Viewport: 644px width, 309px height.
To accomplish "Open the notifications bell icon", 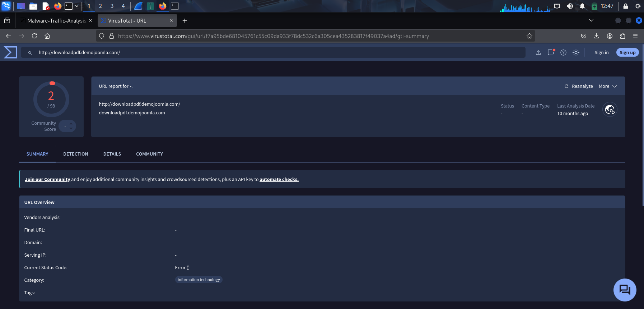I will tap(582, 6).
